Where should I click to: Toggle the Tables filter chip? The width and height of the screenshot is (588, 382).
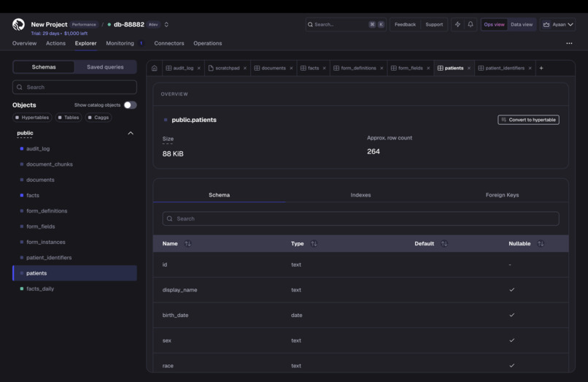click(x=69, y=117)
